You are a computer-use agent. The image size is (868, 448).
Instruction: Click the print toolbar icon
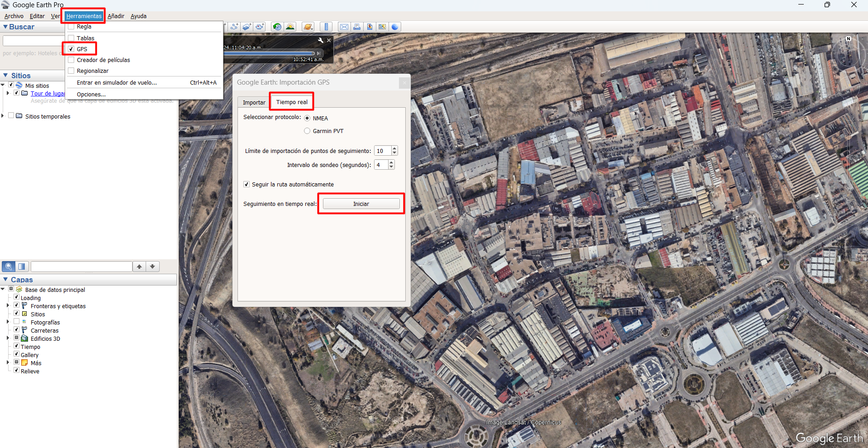coord(357,27)
